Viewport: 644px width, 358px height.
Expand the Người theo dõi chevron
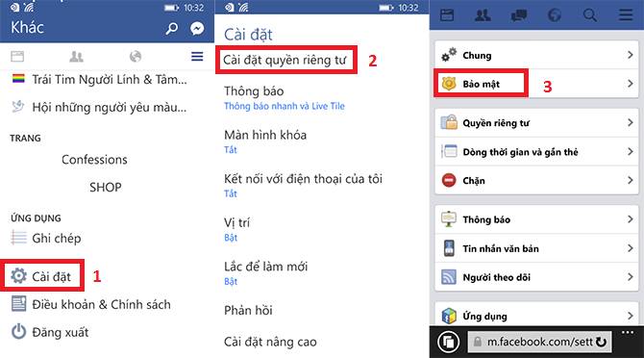point(630,277)
